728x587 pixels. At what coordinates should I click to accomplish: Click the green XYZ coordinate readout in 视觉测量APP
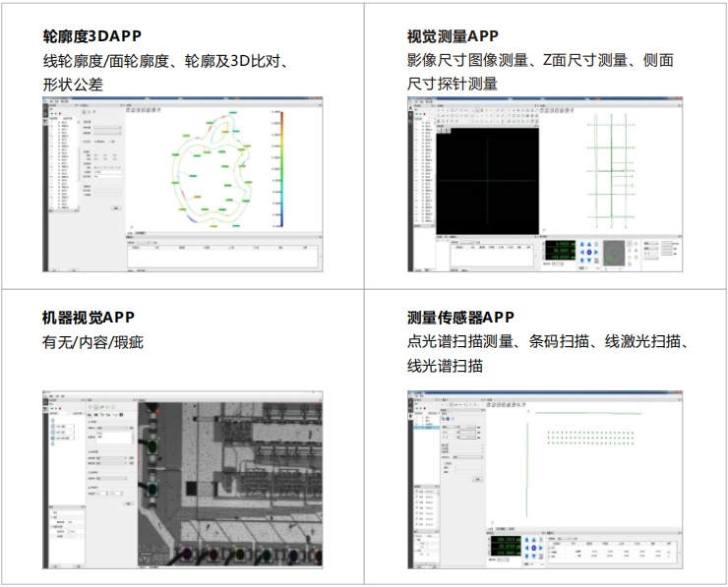561,250
